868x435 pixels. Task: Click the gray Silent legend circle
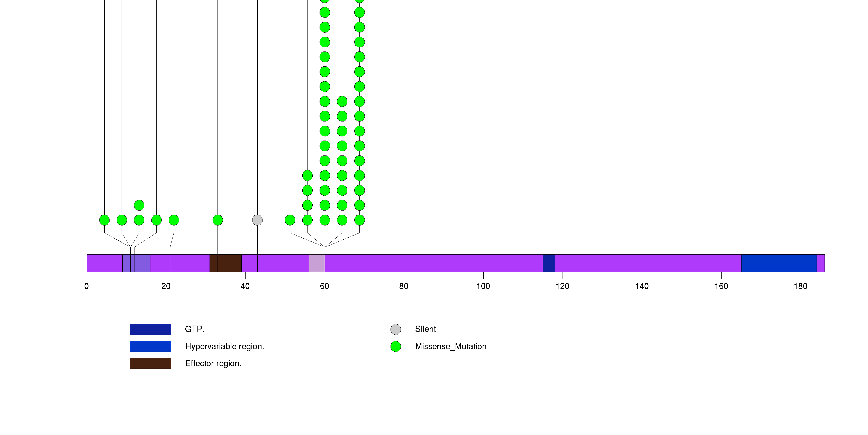point(396,329)
